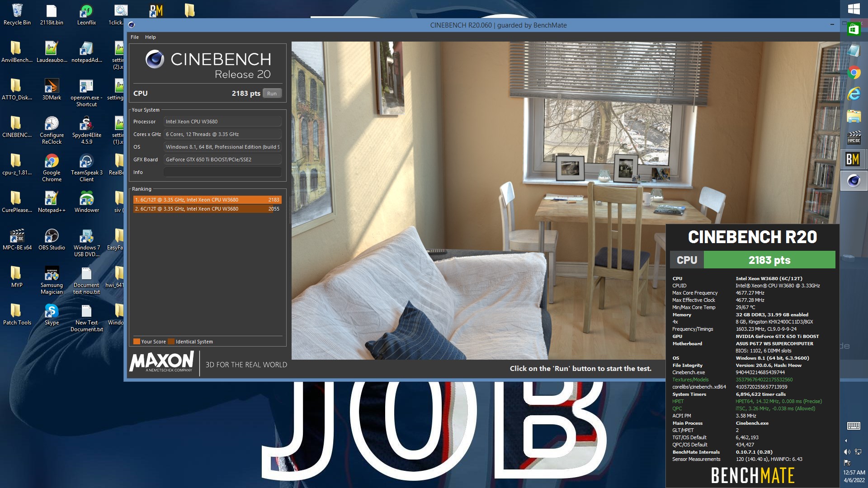Open Document text nou.txt file
The width and height of the screenshot is (868, 488).
(86, 280)
